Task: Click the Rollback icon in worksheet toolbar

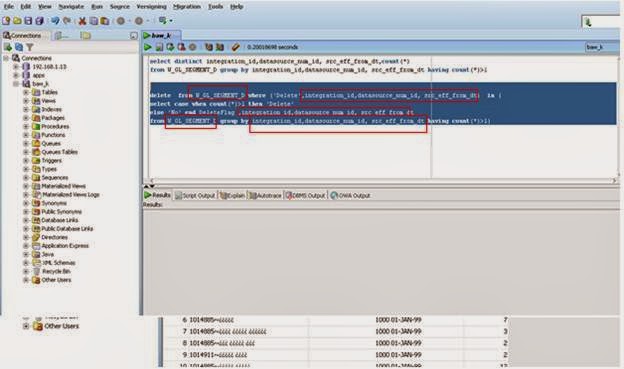Action: pyautogui.click(x=181, y=47)
